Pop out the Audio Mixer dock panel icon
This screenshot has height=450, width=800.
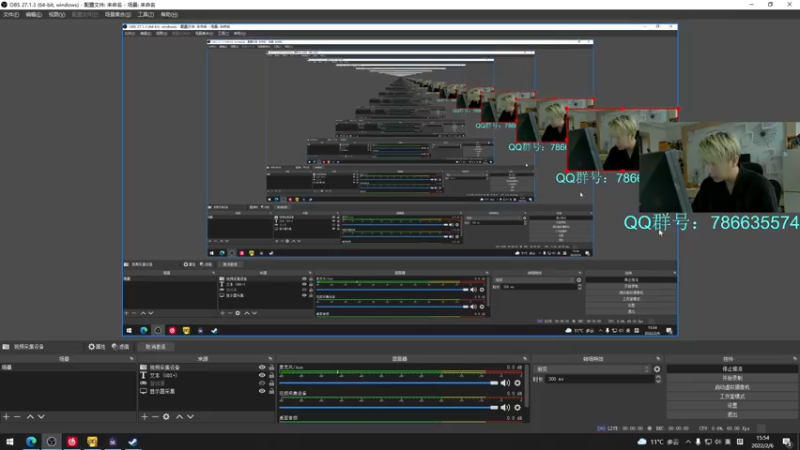point(524,359)
